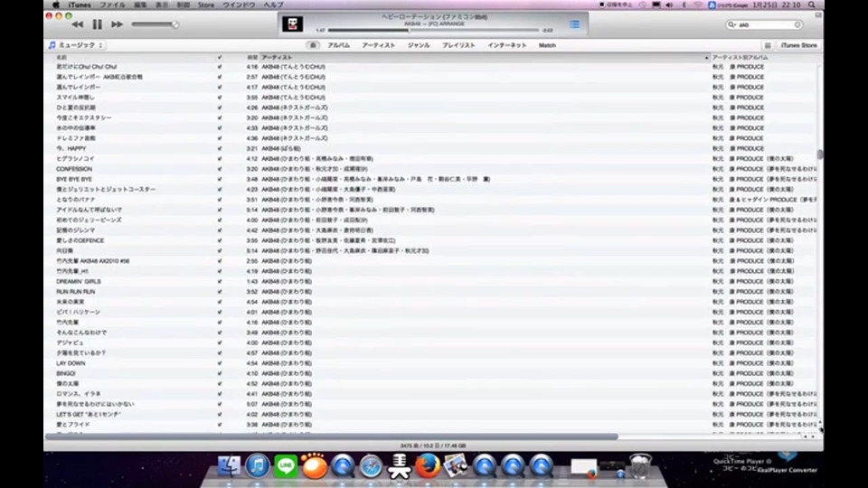The width and height of the screenshot is (868, 488).
Task: Pause the currently playing song
Action: tap(98, 24)
